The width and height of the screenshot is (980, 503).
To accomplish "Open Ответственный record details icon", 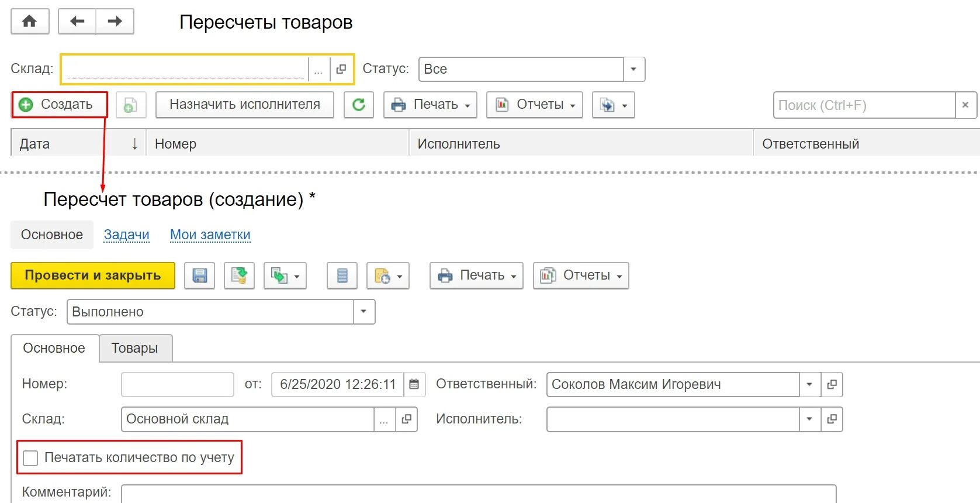I will [832, 385].
